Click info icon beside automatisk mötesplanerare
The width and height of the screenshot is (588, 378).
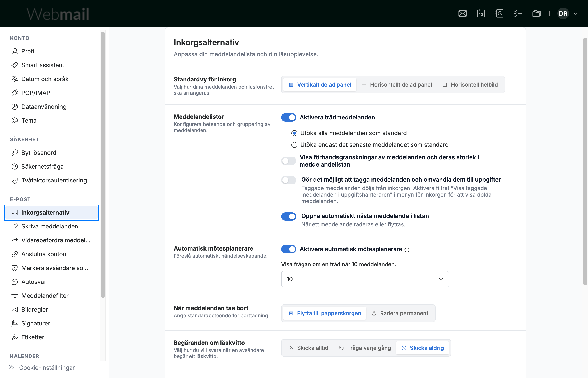(x=407, y=250)
